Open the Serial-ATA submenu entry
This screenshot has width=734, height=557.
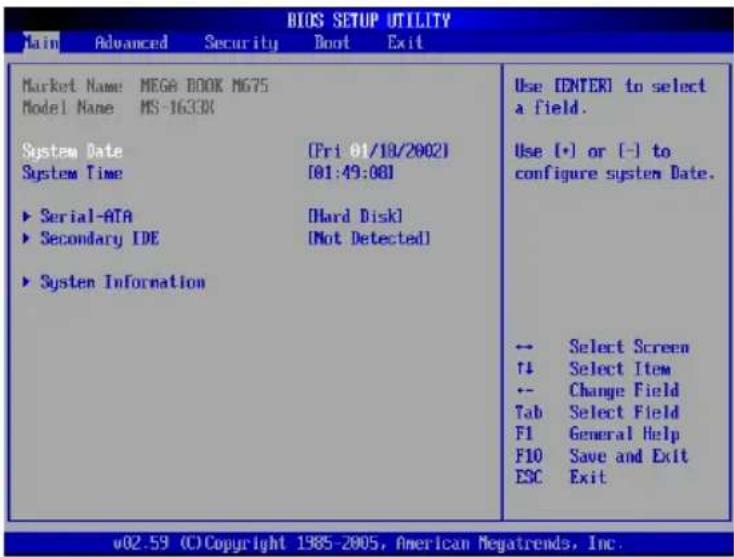(x=86, y=216)
